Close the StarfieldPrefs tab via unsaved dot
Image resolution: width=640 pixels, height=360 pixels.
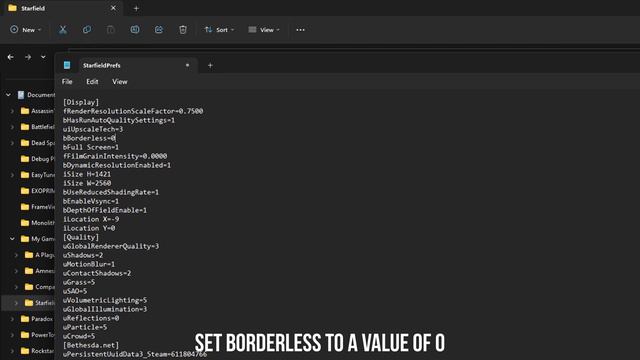coord(187,65)
